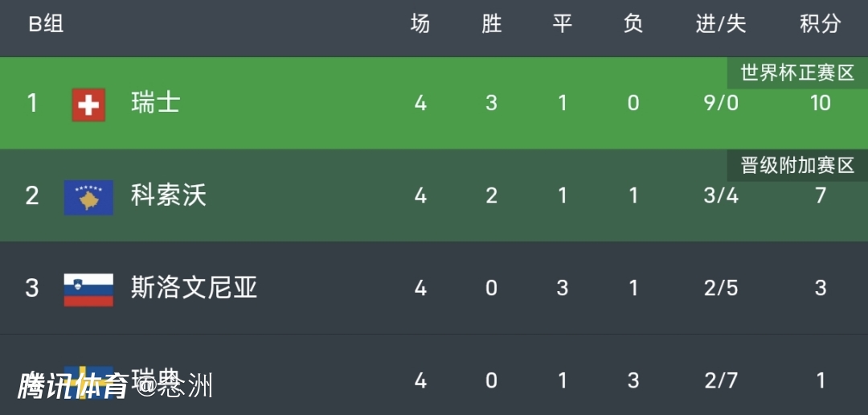Click the 腾讯体育 watermark logo

(x=72, y=386)
